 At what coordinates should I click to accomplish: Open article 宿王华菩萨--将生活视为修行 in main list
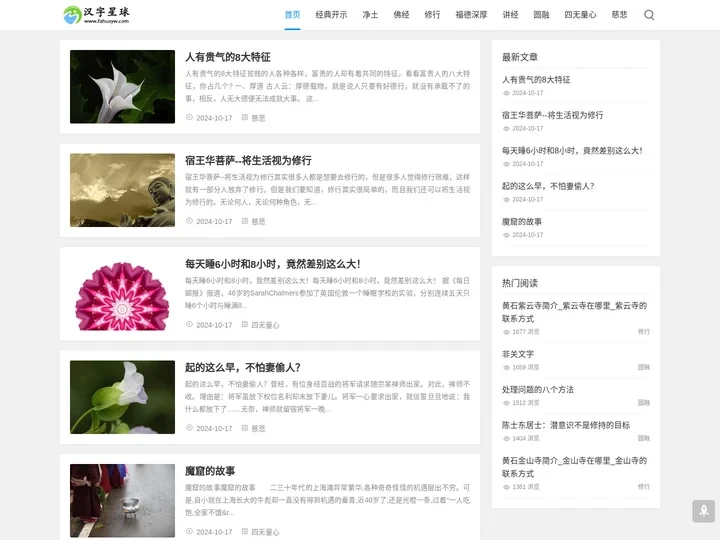click(x=248, y=160)
